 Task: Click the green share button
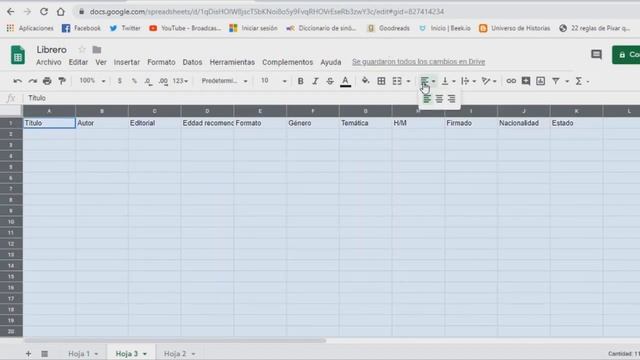(626, 54)
